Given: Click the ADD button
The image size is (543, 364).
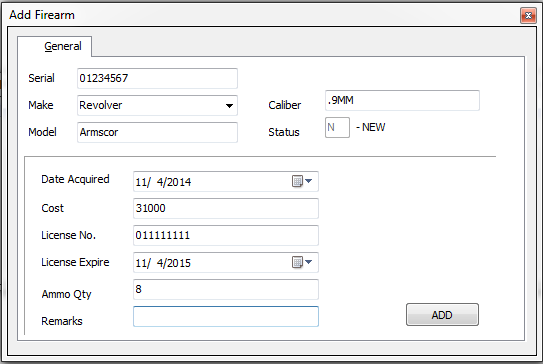Looking at the screenshot, I should click(442, 315).
